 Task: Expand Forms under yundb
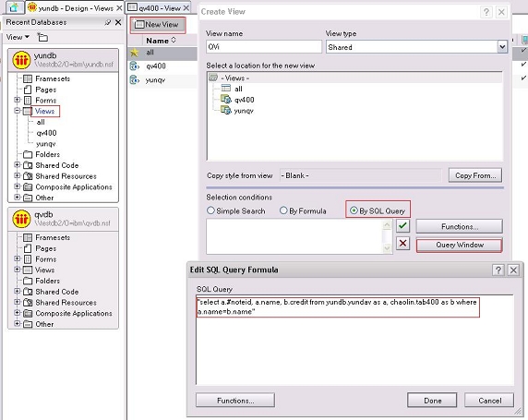pyautogui.click(x=18, y=100)
